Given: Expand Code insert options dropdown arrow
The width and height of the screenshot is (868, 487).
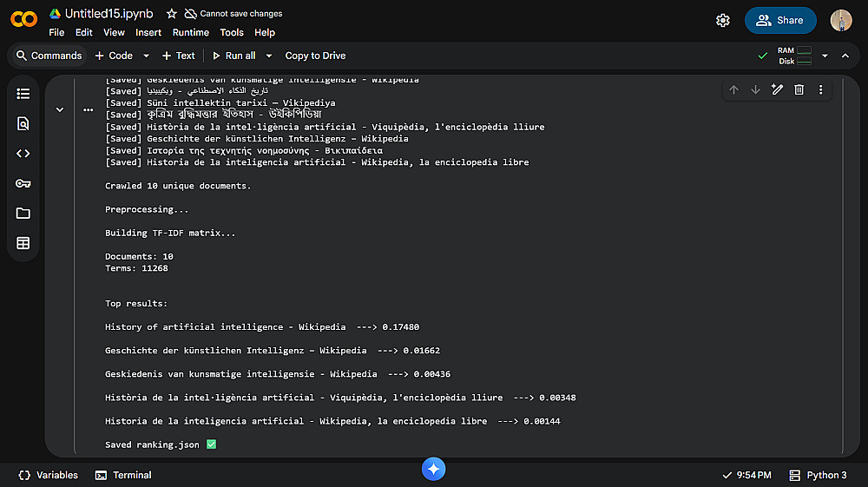Looking at the screenshot, I should pos(146,56).
